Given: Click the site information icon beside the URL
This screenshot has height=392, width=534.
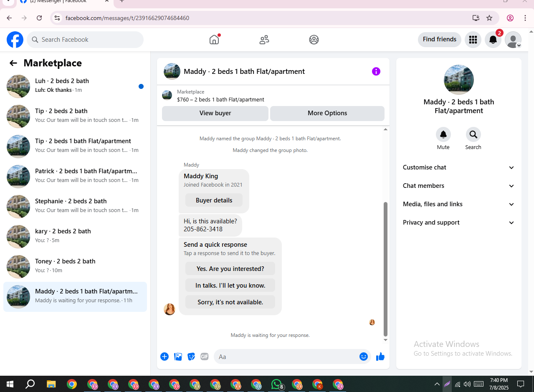Looking at the screenshot, I should (x=57, y=18).
